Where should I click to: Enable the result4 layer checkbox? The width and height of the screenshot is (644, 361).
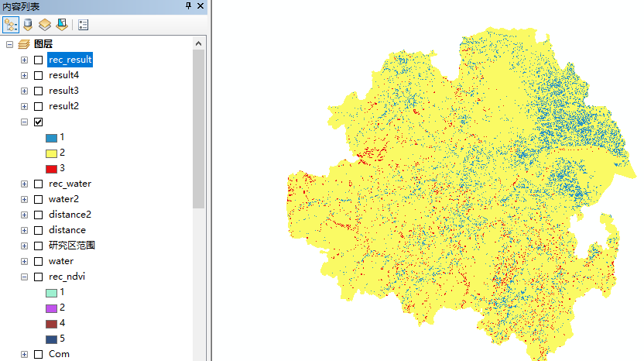click(38, 76)
